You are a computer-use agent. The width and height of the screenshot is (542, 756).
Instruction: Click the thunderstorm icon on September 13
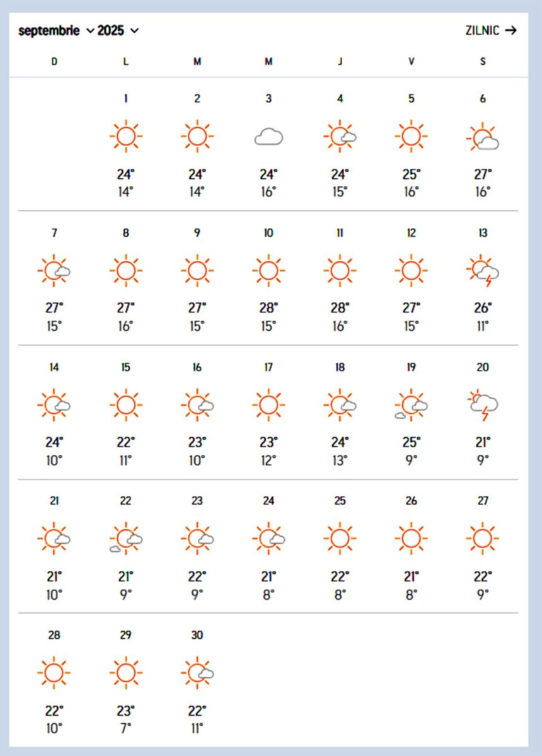click(x=483, y=271)
